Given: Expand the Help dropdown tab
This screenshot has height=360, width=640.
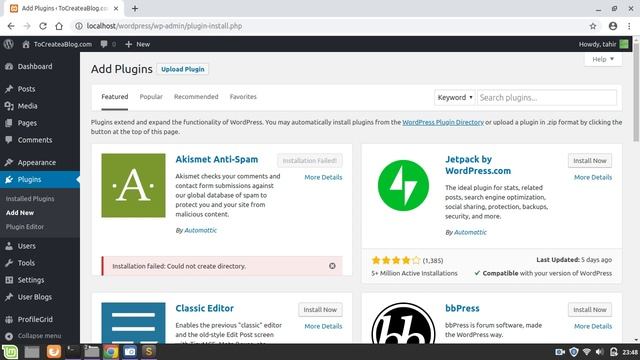Looking at the screenshot, I should click(603, 59).
